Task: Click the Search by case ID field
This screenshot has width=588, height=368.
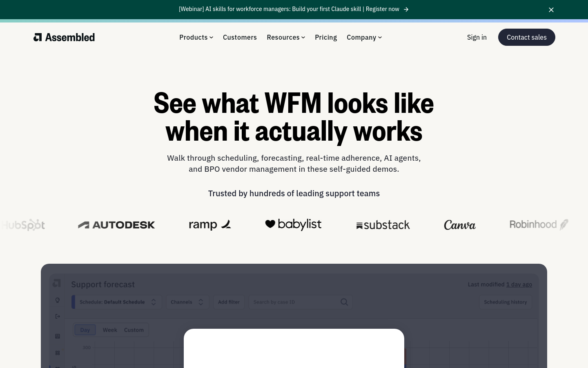Action: pyautogui.click(x=301, y=302)
